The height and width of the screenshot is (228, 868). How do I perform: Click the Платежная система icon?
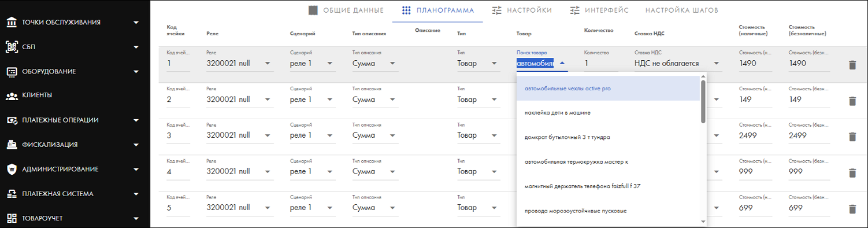[12, 194]
